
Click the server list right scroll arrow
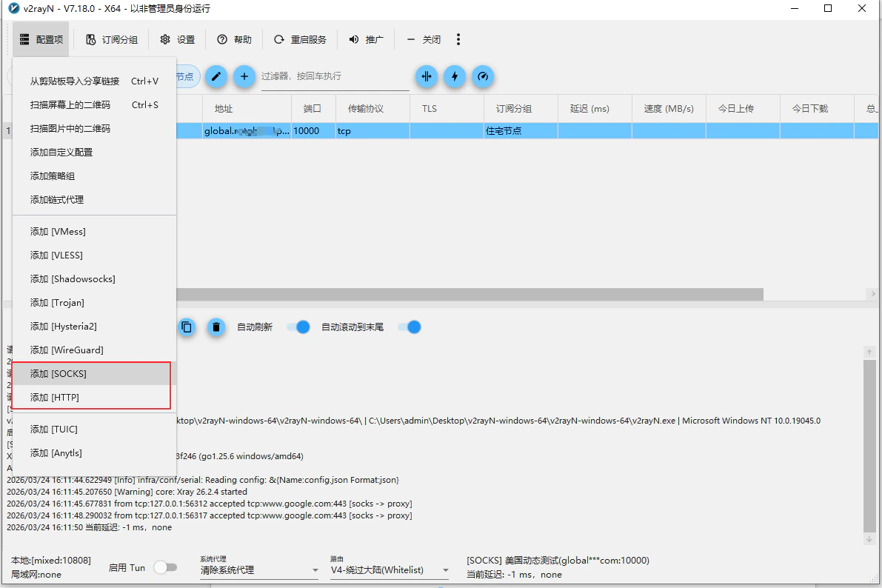(x=872, y=294)
